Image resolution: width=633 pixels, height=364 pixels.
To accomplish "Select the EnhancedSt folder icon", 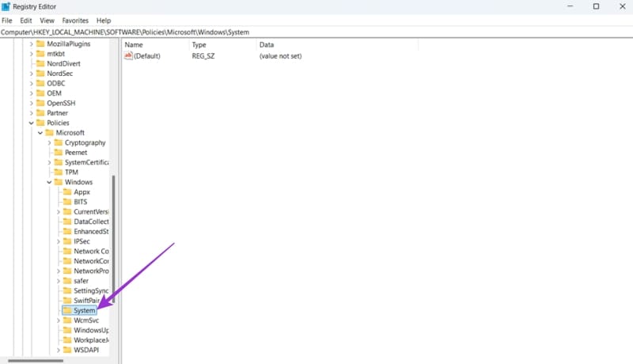I will tap(67, 231).
